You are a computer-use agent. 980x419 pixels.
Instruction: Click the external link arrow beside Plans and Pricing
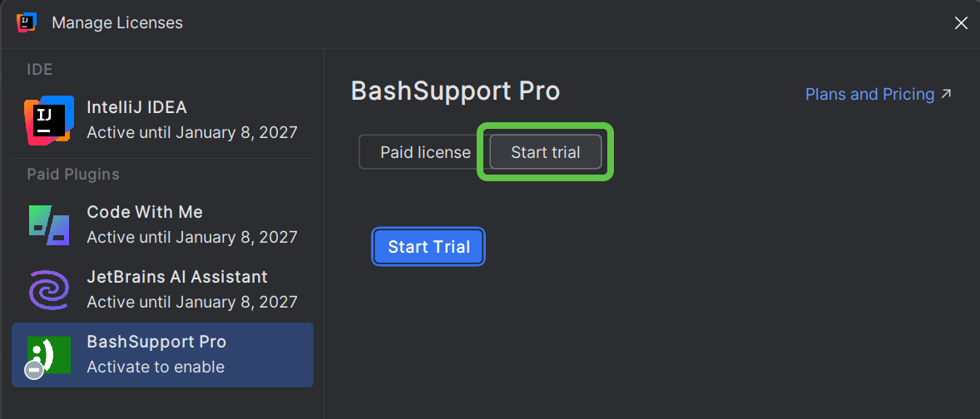tap(946, 94)
